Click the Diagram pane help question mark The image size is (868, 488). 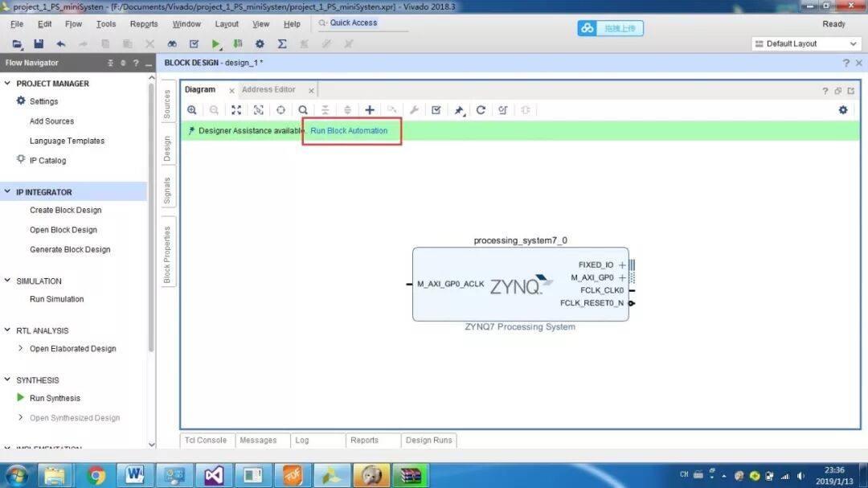pos(825,91)
